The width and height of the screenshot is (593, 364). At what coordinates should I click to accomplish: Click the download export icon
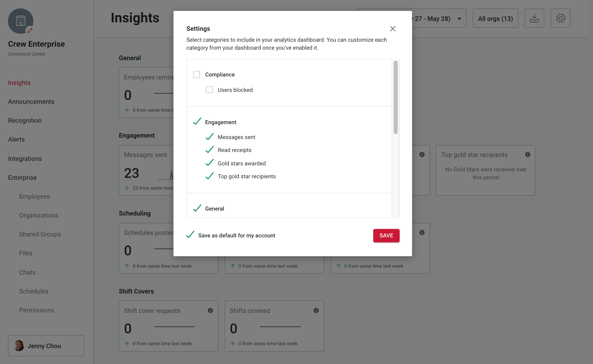coord(534,18)
